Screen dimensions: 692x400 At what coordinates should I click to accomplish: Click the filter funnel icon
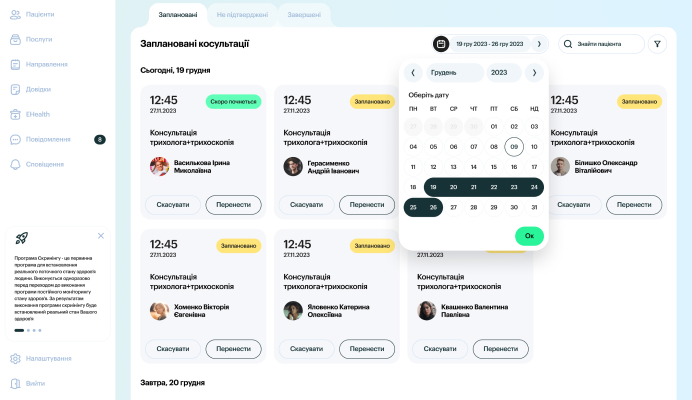[x=657, y=44]
